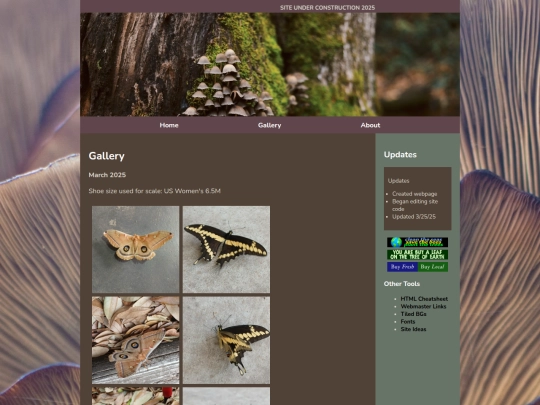Select the 'Began editing site code' entry
540x405 pixels.
(415, 205)
